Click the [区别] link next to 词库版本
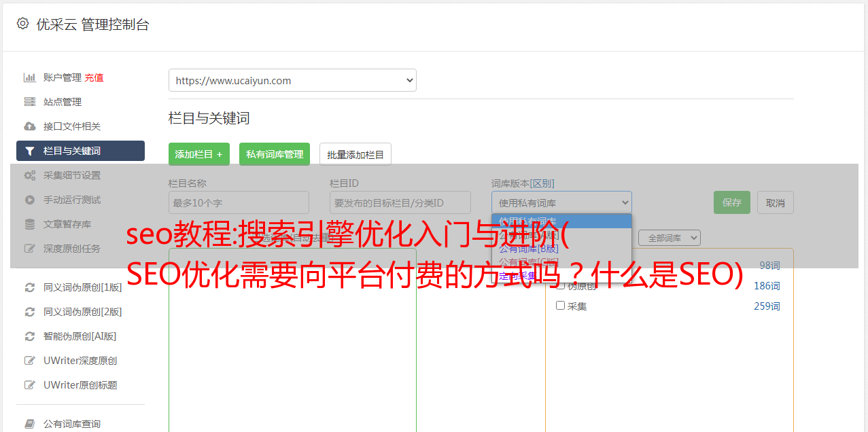 [543, 183]
